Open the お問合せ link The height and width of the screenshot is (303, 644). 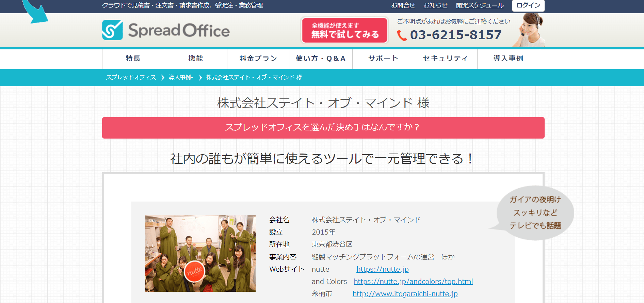coord(403,5)
